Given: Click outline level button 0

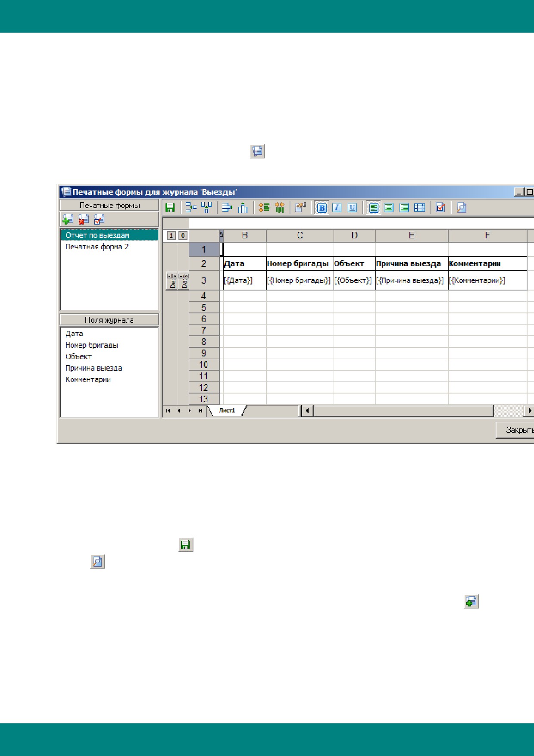Looking at the screenshot, I should [x=183, y=235].
